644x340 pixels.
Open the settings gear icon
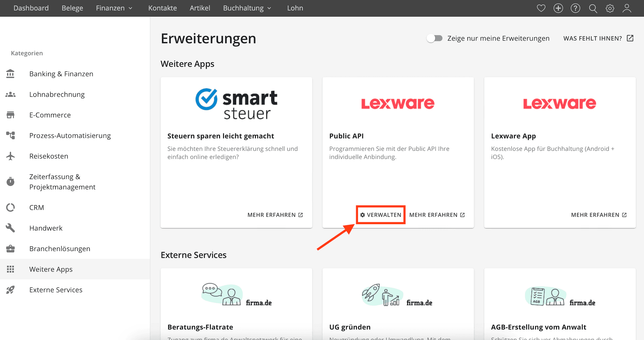point(610,8)
